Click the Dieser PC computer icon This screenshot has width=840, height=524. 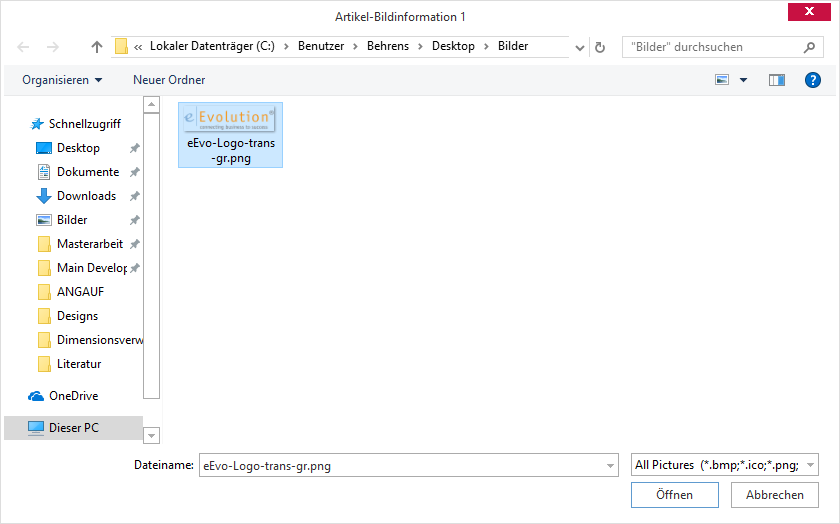pyautogui.click(x=36, y=428)
